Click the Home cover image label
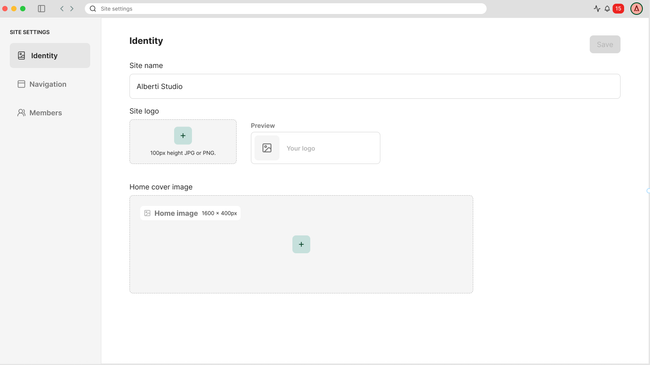650x365 pixels. [x=161, y=187]
